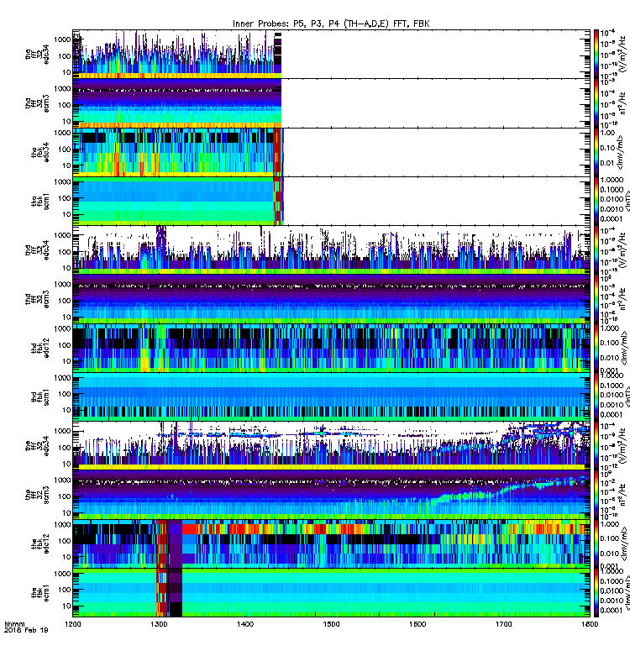Image resolution: width=630 pixels, height=672 pixels.
Task: Click the red data edge in the 'tha fbk edc34' panel
Action: coord(278,152)
